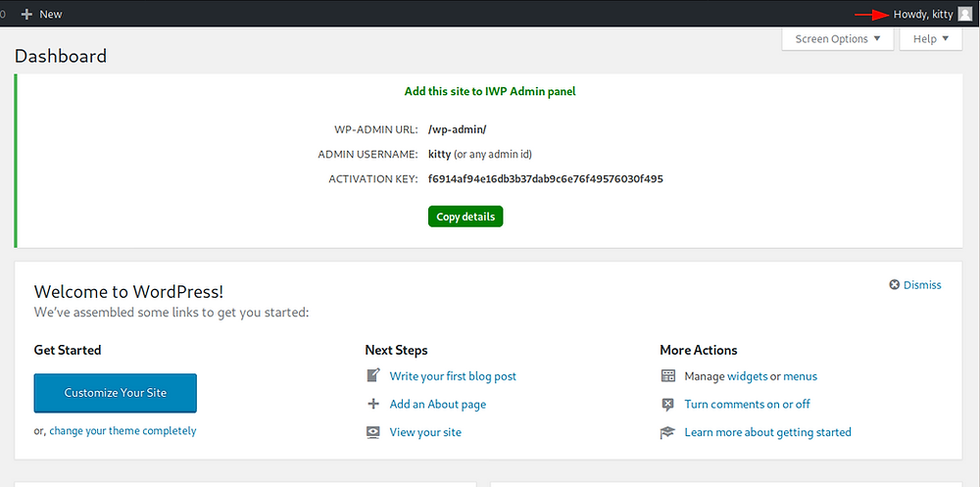Image resolution: width=980 pixels, height=487 pixels.
Task: Click the Next Steps heading
Action: (396, 350)
